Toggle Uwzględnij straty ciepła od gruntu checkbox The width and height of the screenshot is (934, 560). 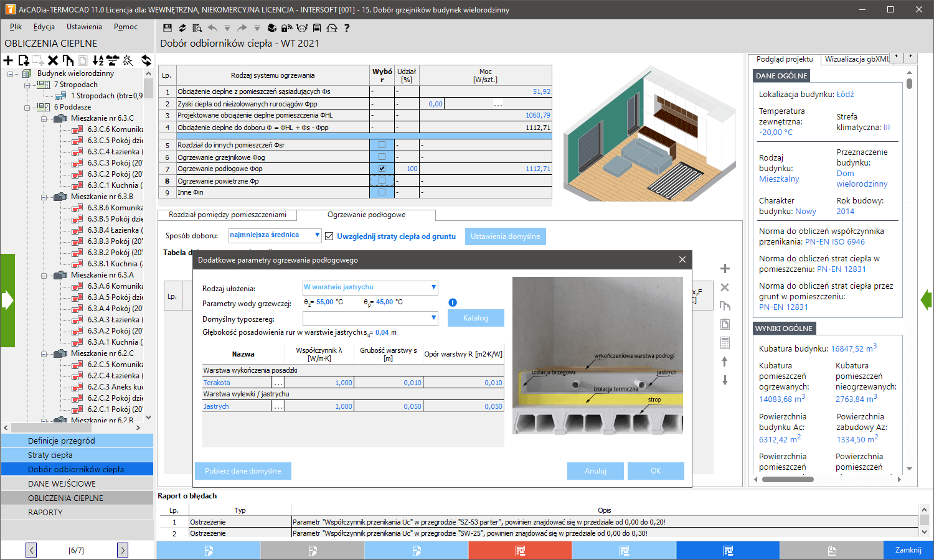(x=329, y=236)
